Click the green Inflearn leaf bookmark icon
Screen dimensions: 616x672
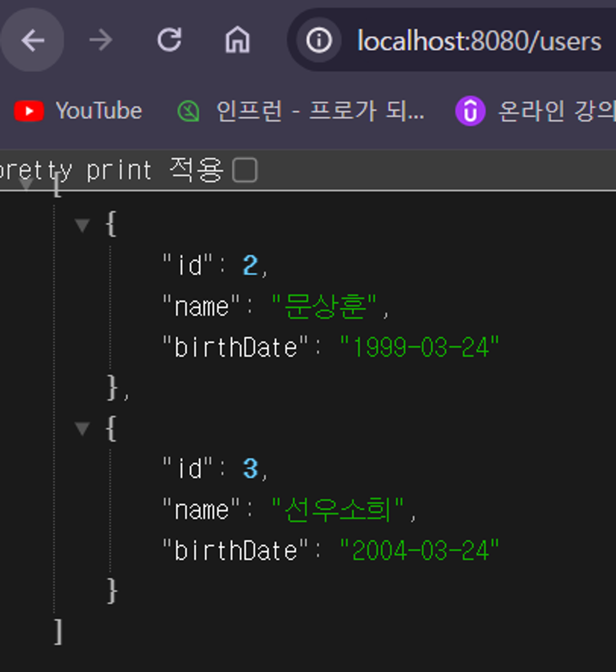coord(189,111)
